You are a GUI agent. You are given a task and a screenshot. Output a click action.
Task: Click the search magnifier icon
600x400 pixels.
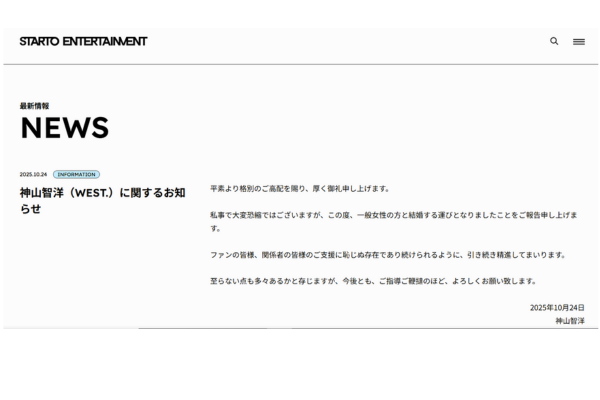click(x=554, y=41)
